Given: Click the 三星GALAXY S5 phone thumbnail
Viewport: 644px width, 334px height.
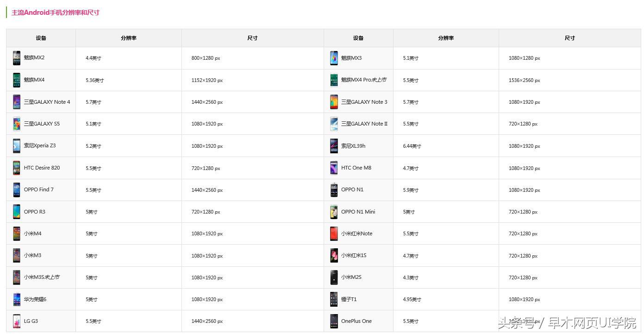Looking at the screenshot, I should [x=17, y=124].
